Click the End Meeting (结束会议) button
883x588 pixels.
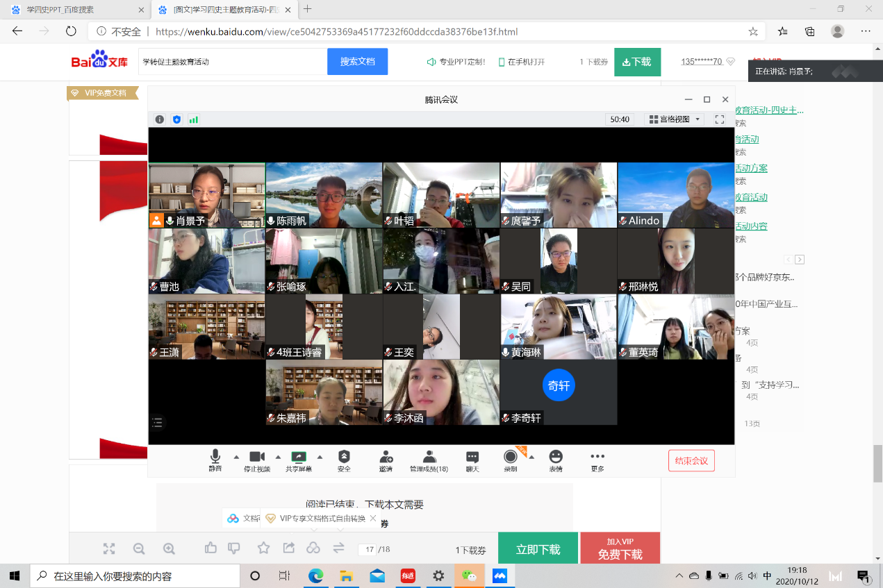(691, 461)
